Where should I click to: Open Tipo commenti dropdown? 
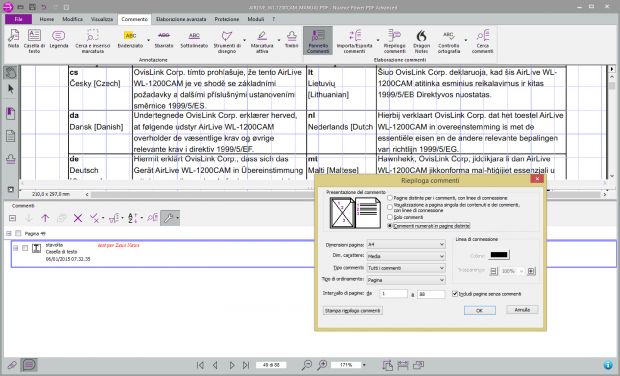(x=406, y=268)
